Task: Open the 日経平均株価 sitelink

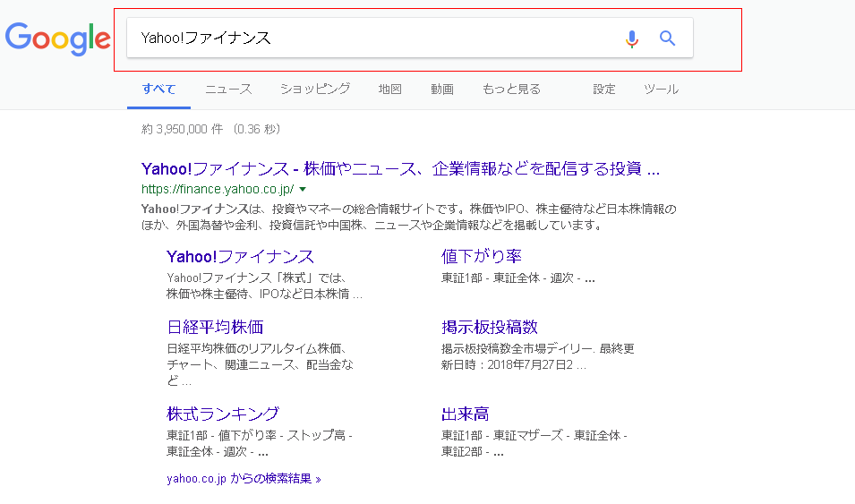Action: pyautogui.click(x=215, y=327)
